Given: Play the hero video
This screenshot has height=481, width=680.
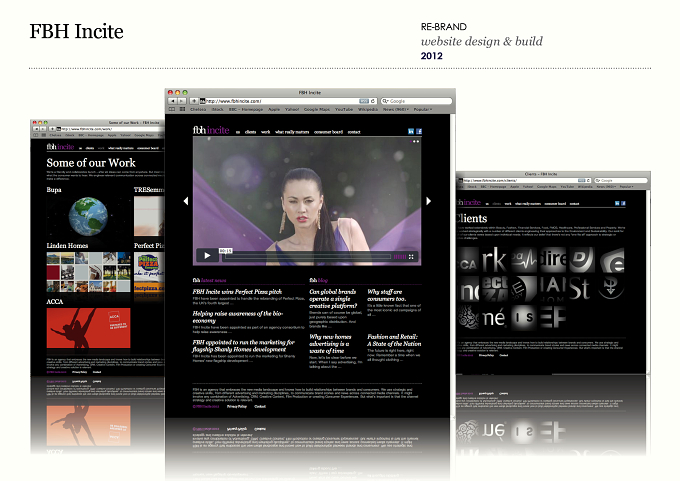Looking at the screenshot, I should pyautogui.click(x=207, y=255).
